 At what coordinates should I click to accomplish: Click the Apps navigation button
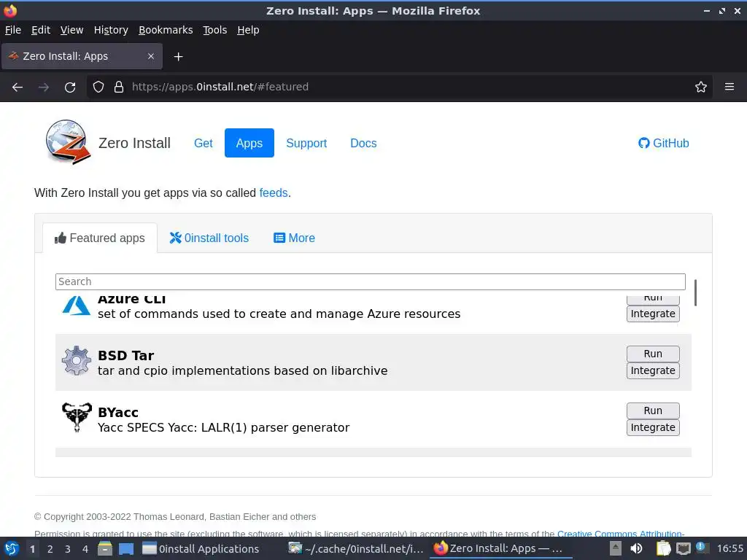pos(249,143)
